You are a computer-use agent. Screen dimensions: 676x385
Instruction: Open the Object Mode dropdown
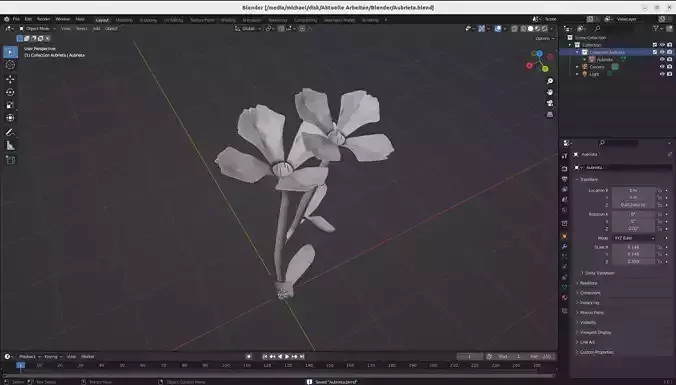click(x=37, y=28)
